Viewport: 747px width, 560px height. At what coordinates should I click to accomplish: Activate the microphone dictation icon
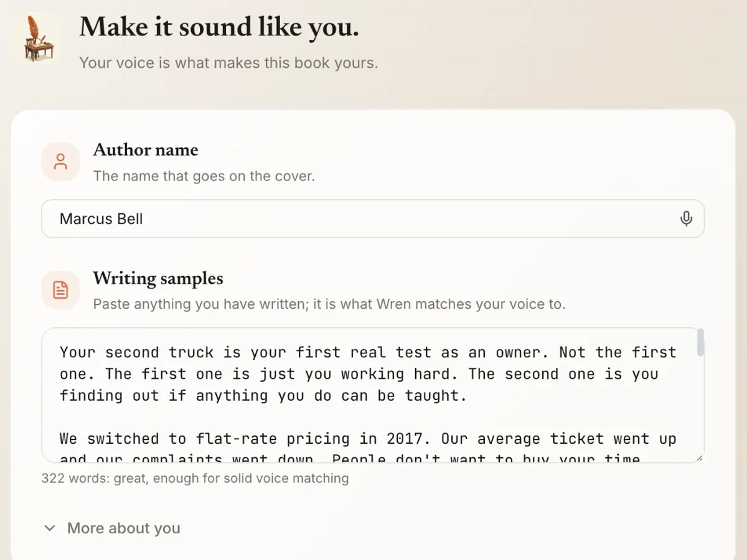tap(686, 219)
